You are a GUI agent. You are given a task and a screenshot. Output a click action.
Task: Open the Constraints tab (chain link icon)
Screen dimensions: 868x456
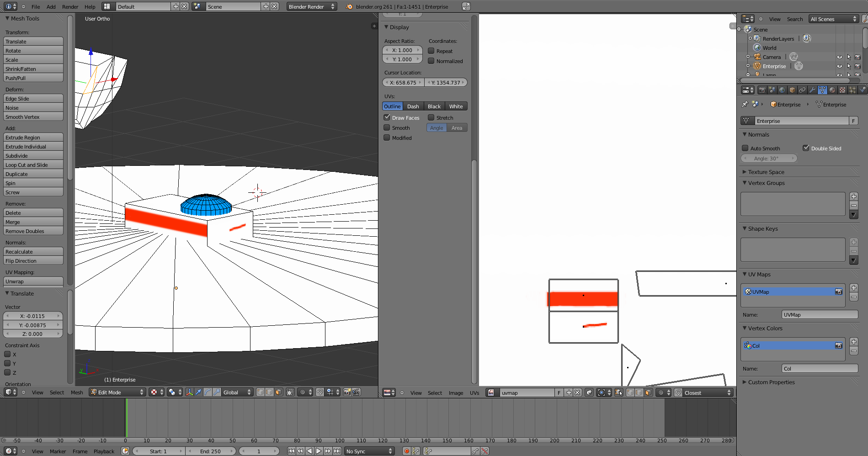pos(802,90)
